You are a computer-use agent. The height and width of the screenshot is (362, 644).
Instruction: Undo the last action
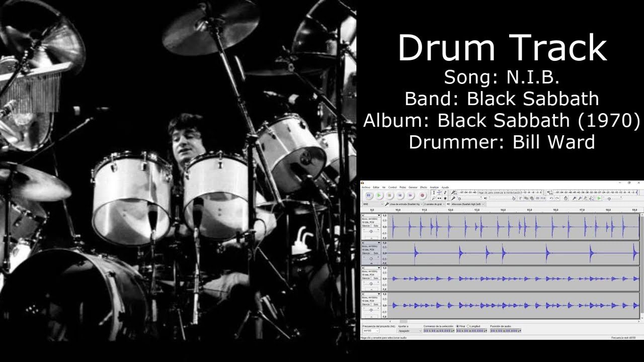[x=551, y=198]
